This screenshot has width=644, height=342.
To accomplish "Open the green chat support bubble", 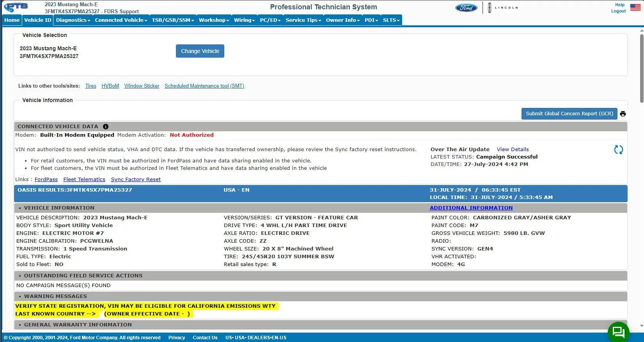I will 619,332.
